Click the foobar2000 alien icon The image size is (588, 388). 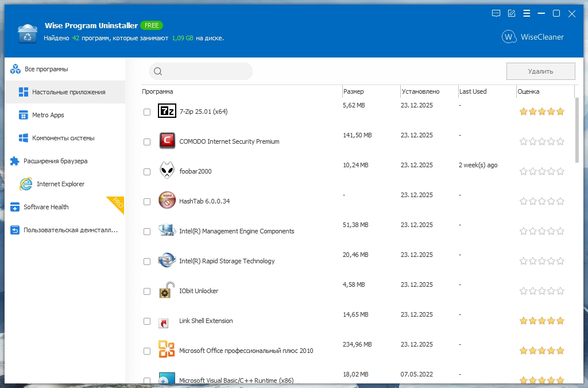167,171
